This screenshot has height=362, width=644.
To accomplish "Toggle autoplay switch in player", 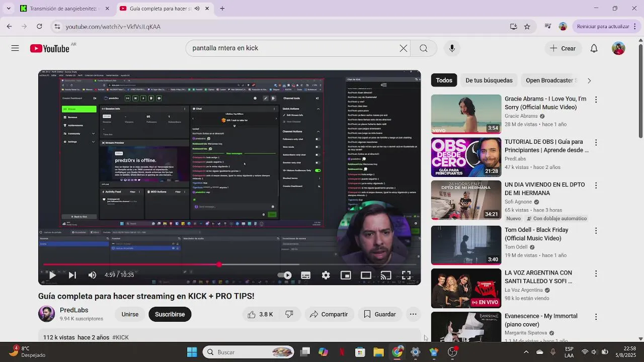I will click(x=285, y=275).
